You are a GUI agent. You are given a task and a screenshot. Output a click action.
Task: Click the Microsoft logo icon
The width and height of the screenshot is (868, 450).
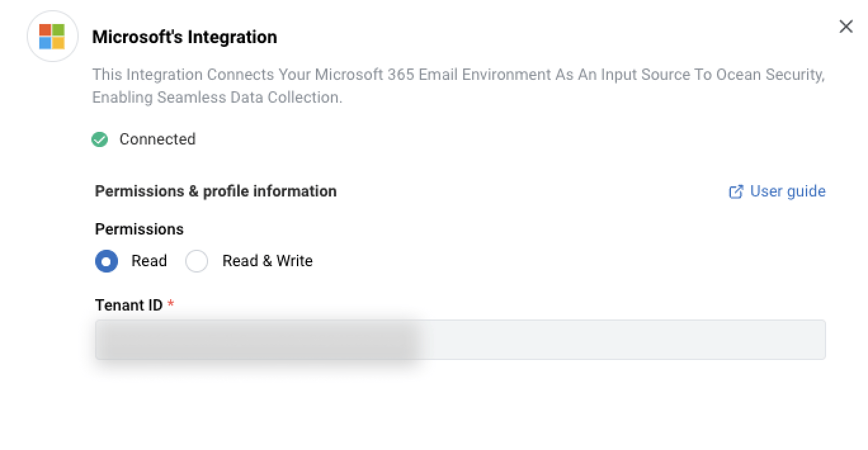(52, 37)
